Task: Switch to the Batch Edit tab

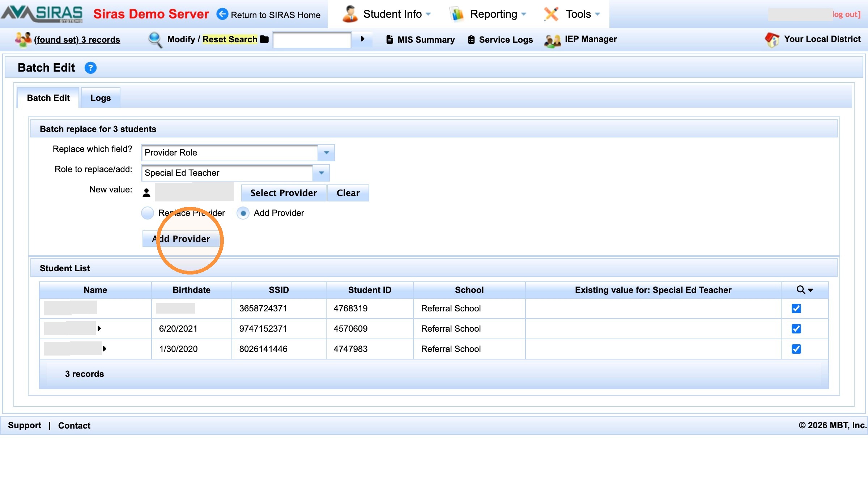Action: pyautogui.click(x=48, y=98)
